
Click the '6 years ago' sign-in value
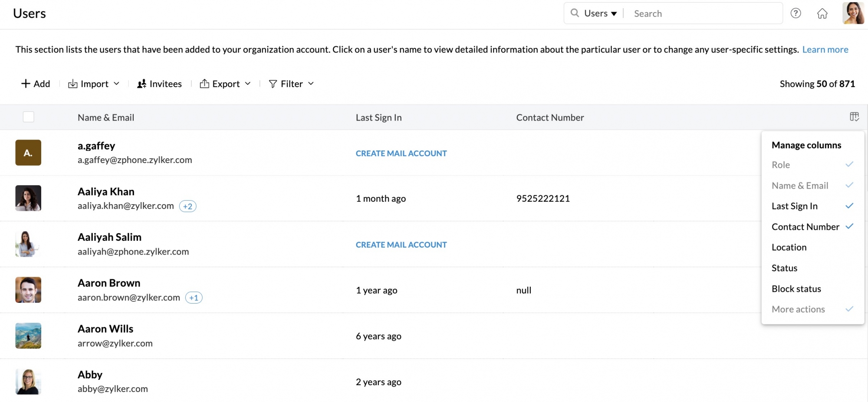click(x=378, y=336)
